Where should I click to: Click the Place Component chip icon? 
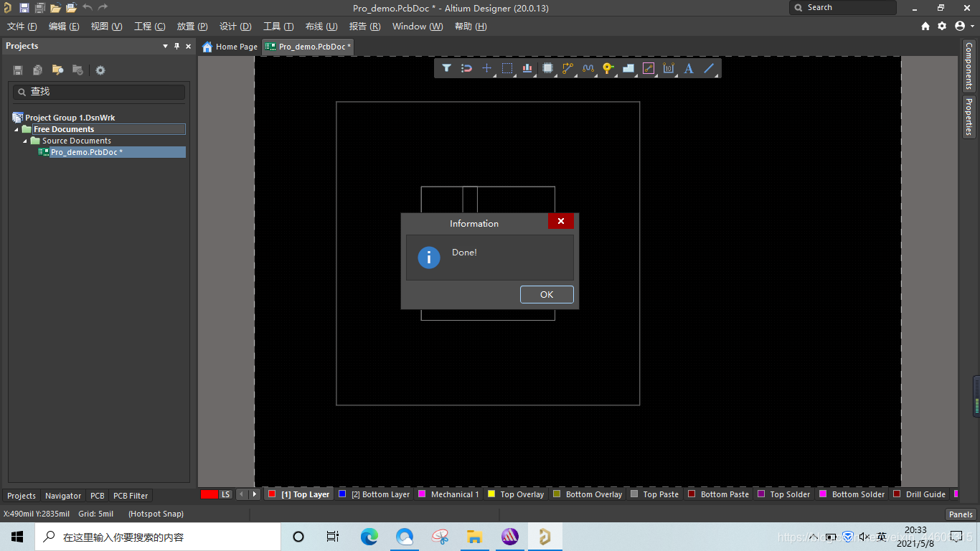(547, 68)
